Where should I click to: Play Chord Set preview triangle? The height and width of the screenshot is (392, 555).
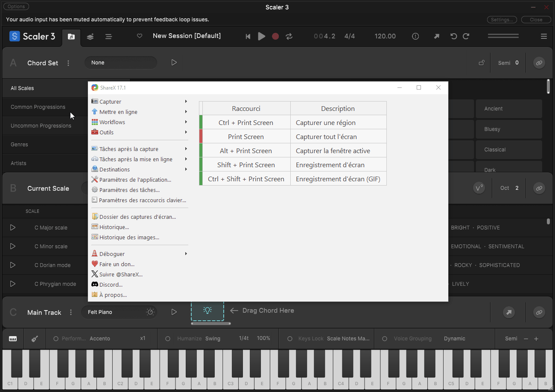pyautogui.click(x=174, y=63)
